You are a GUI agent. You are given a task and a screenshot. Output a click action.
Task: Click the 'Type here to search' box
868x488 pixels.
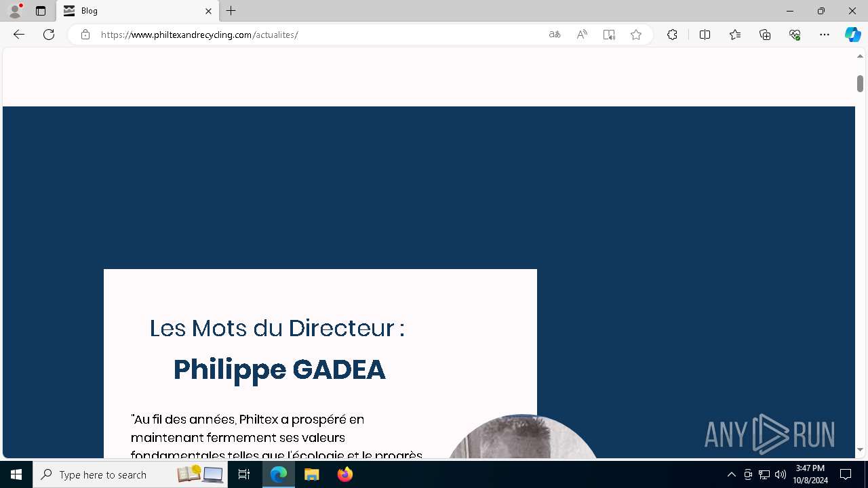point(130,474)
